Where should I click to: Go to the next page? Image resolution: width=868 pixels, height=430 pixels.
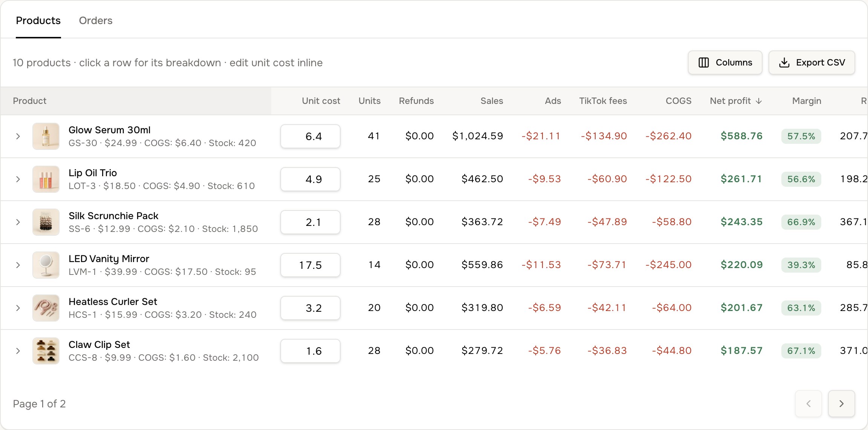pos(841,404)
